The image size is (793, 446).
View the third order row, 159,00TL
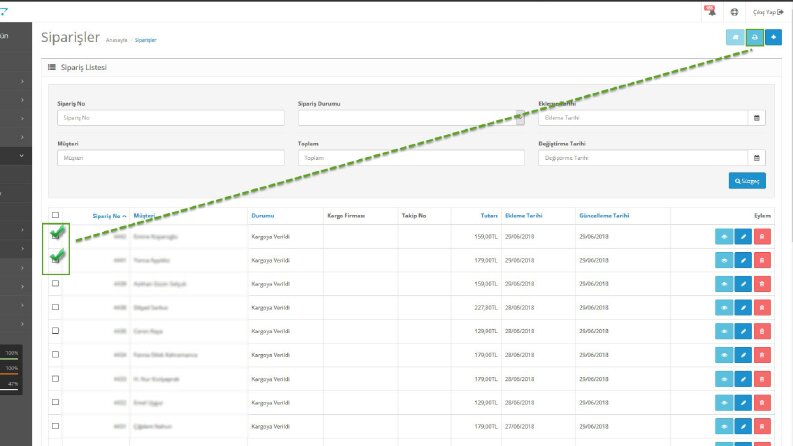click(x=724, y=284)
